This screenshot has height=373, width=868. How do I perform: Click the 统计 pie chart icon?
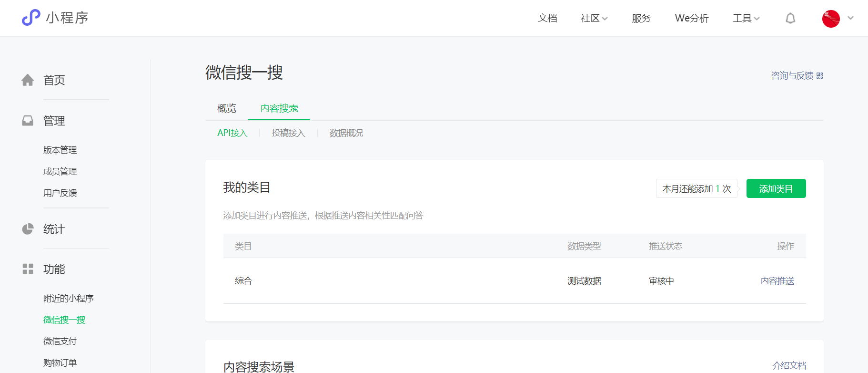point(28,229)
